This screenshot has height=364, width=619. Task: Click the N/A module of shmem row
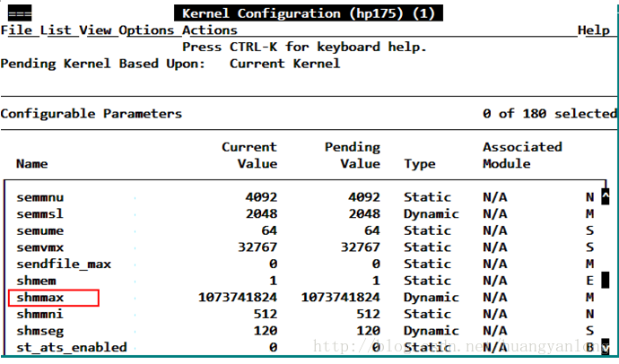494,281
